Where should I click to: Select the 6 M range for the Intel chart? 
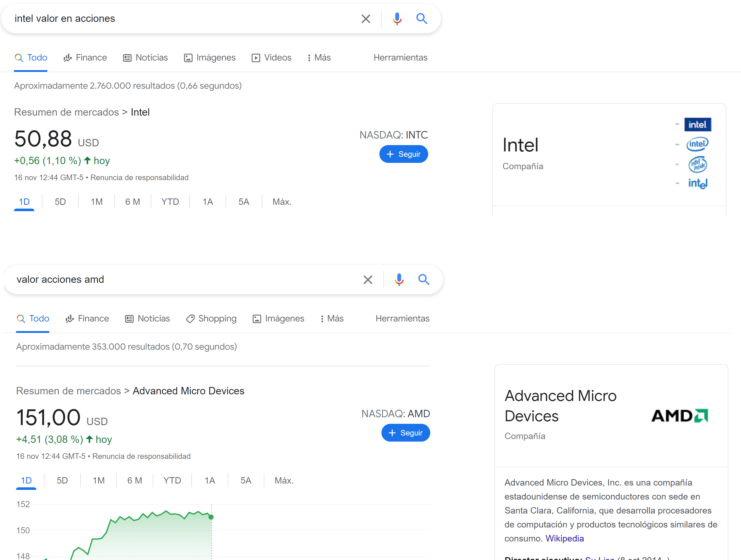pyautogui.click(x=133, y=202)
